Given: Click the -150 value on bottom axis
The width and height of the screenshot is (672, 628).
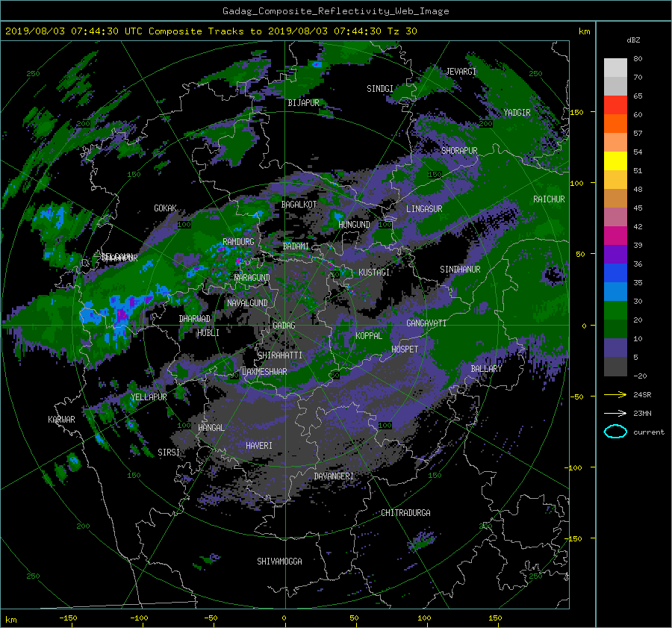Looking at the screenshot, I should [x=68, y=618].
